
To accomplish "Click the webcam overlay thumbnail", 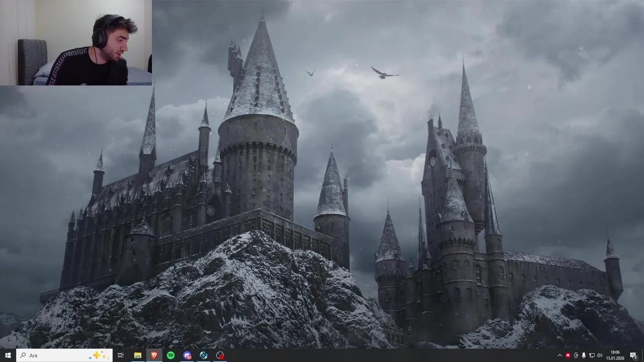I will coord(76,43).
